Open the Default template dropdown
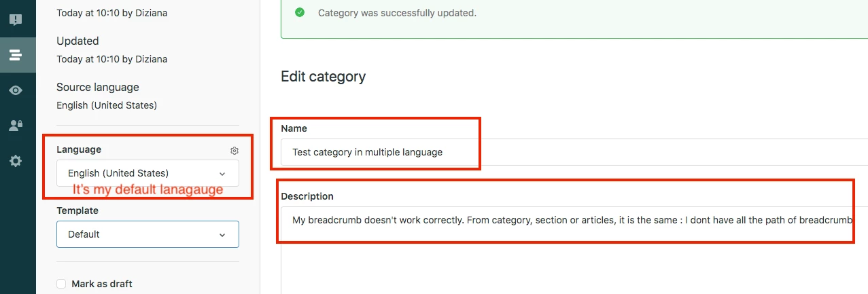868x294 pixels. coord(136,234)
